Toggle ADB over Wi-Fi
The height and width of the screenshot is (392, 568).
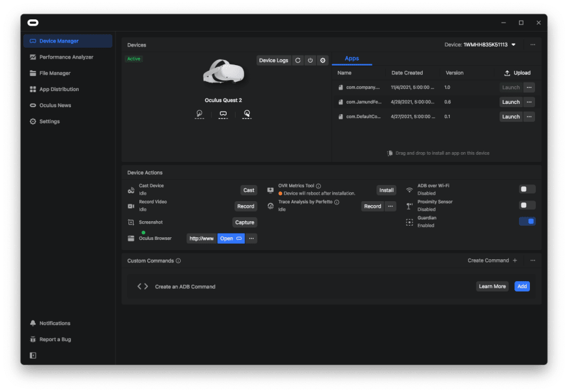[x=527, y=189]
